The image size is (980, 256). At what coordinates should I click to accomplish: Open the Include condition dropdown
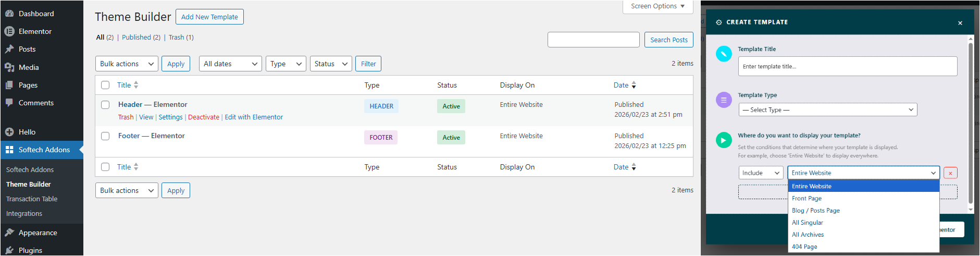pos(761,173)
